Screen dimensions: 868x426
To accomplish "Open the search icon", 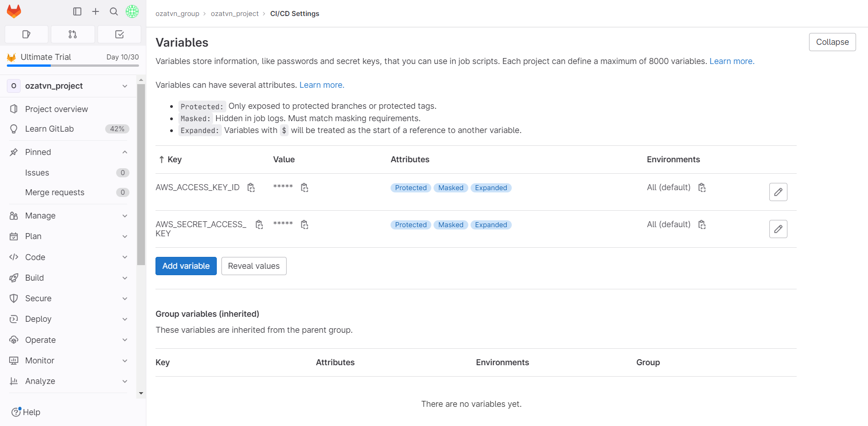I will tap(113, 11).
